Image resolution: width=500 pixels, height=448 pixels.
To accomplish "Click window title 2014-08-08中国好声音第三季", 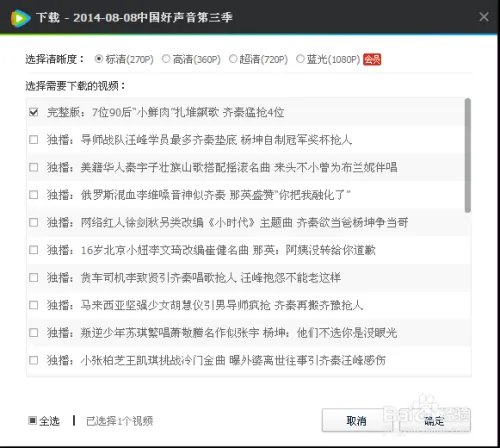I will pyautogui.click(x=153, y=17).
